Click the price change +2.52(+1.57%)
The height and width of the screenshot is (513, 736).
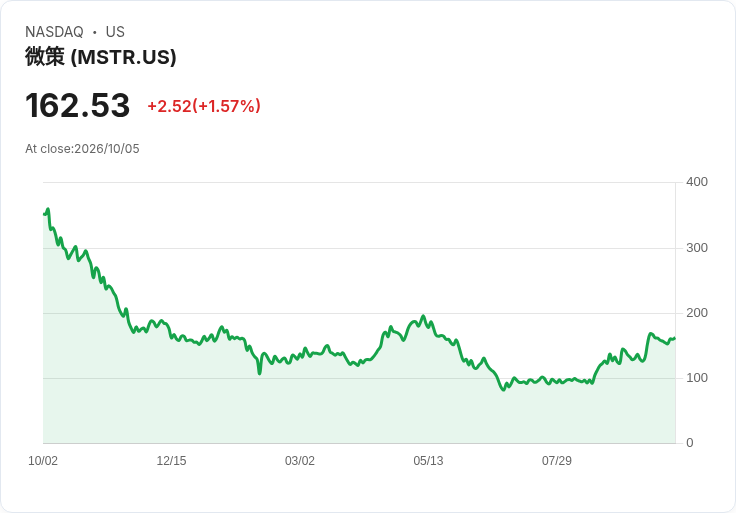(204, 106)
